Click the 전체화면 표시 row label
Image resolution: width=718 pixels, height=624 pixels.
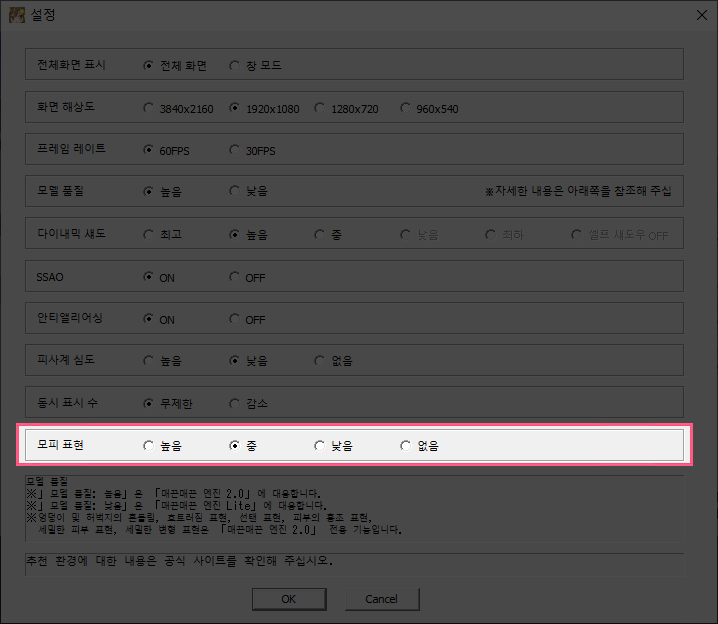[x=71, y=65]
